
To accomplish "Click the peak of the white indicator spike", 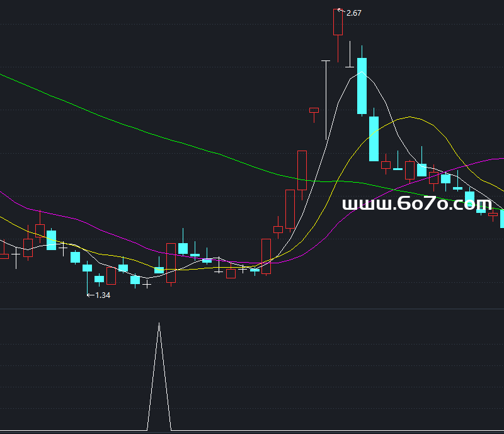I will point(159,323).
